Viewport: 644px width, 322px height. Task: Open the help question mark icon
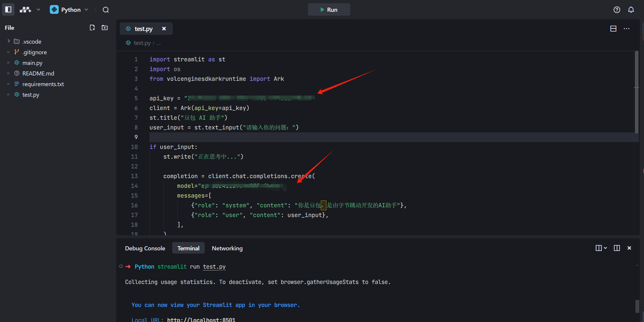tap(617, 10)
